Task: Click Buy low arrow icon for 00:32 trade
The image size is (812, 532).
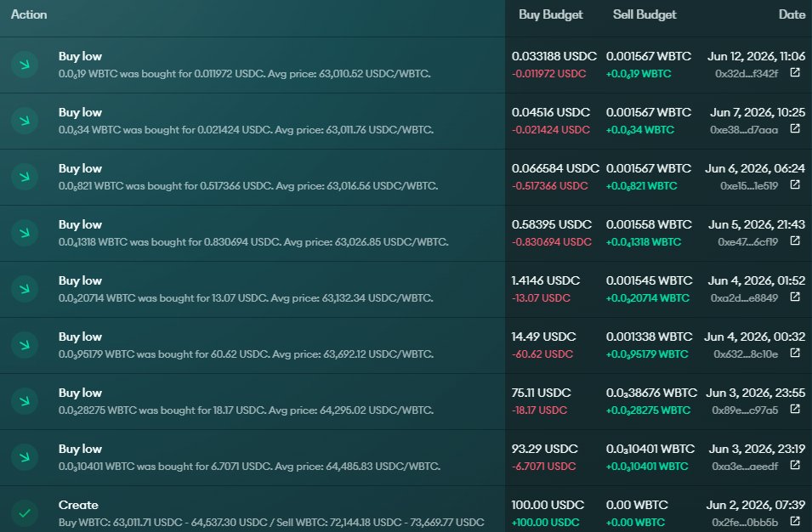Action: [25, 345]
